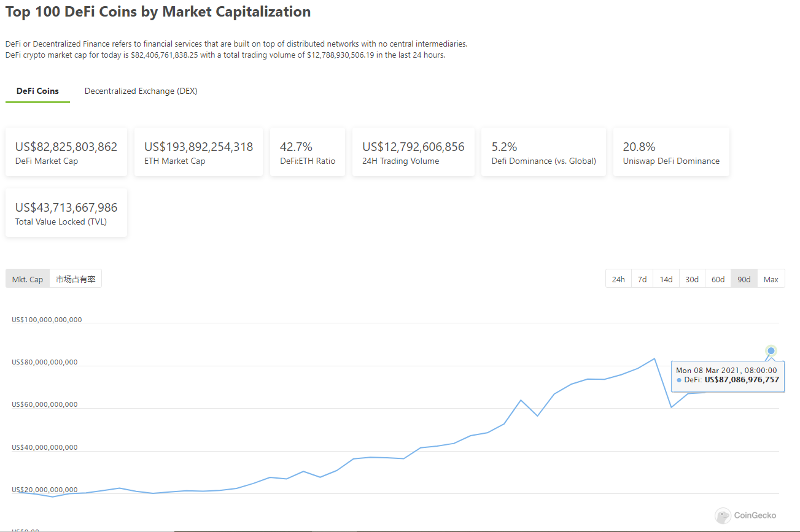Set chart range to 24h
Viewport: 800px width, 532px height.
tap(618, 279)
